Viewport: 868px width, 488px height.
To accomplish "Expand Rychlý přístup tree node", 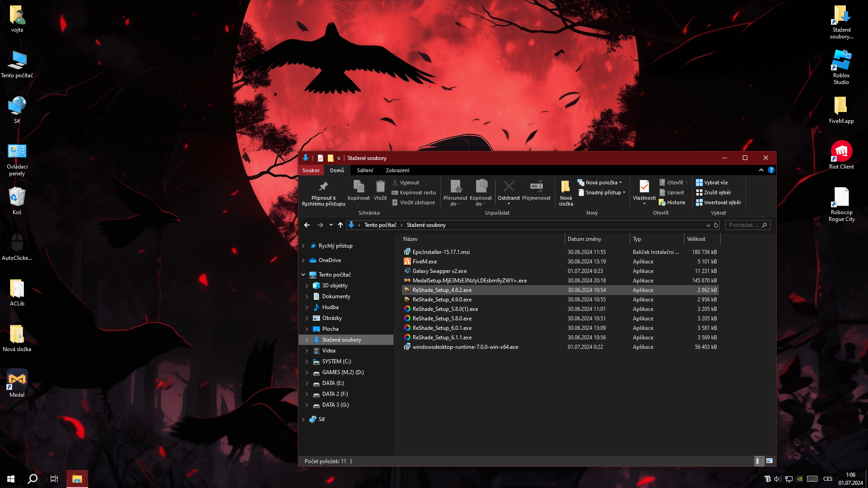I will point(303,246).
